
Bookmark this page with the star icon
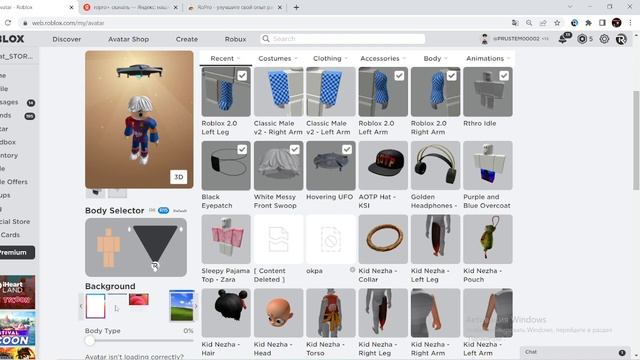coord(557,23)
